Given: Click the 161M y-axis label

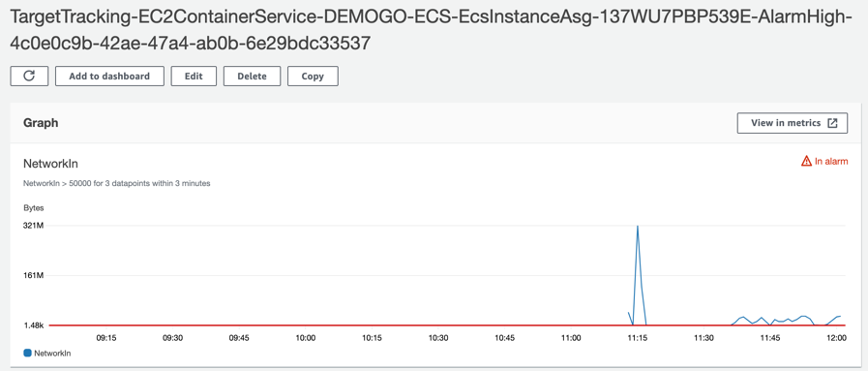Looking at the screenshot, I should [x=33, y=275].
